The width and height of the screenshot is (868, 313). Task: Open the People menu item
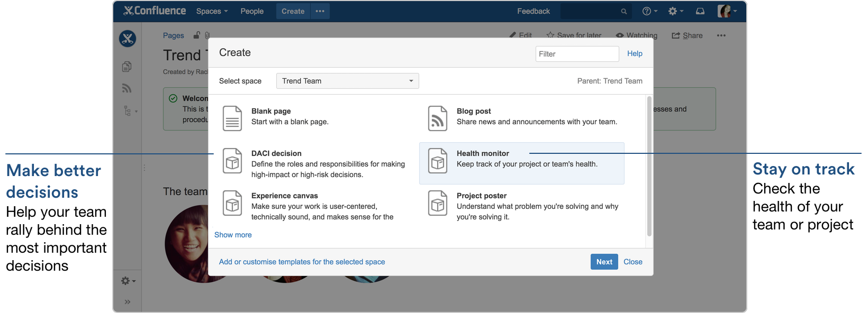[252, 11]
